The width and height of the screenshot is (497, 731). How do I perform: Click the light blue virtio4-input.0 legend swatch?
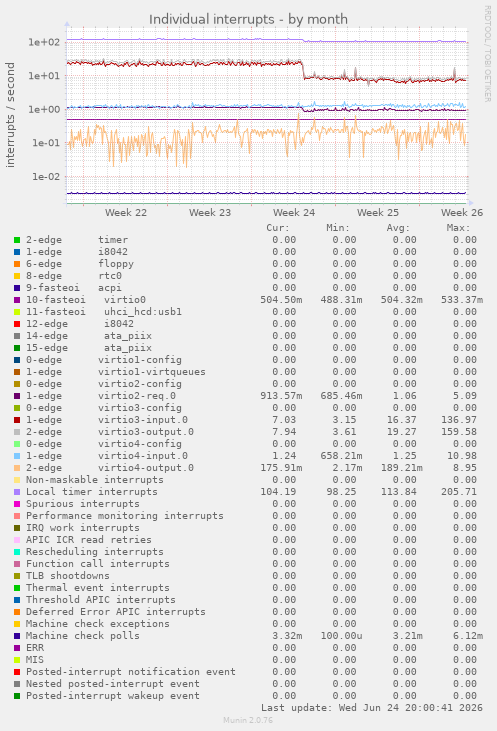(x=17, y=456)
